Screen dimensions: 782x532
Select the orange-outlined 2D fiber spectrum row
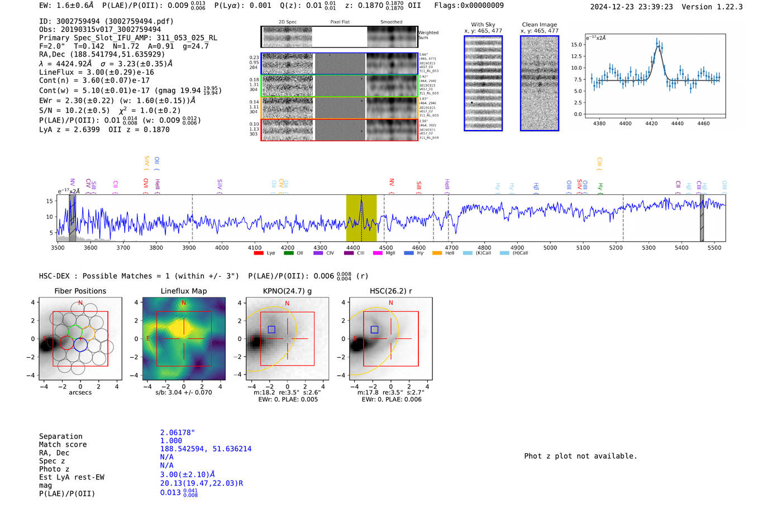coord(339,108)
